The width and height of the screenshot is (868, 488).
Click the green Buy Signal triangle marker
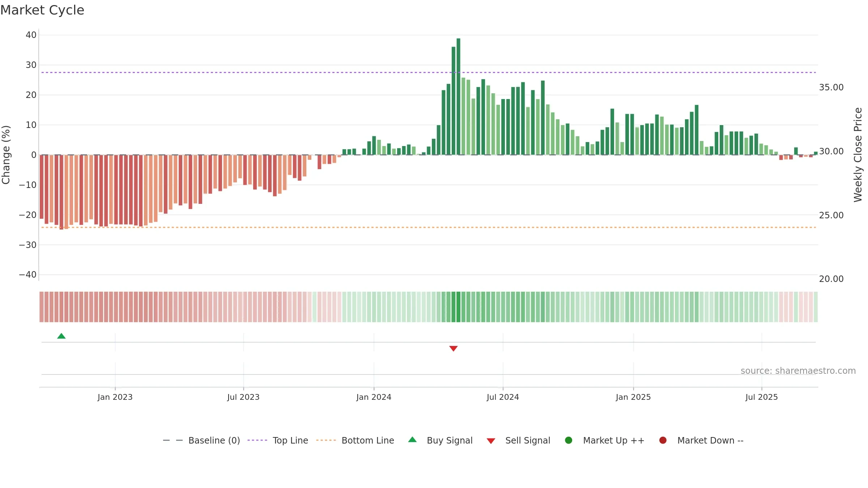[x=61, y=336]
